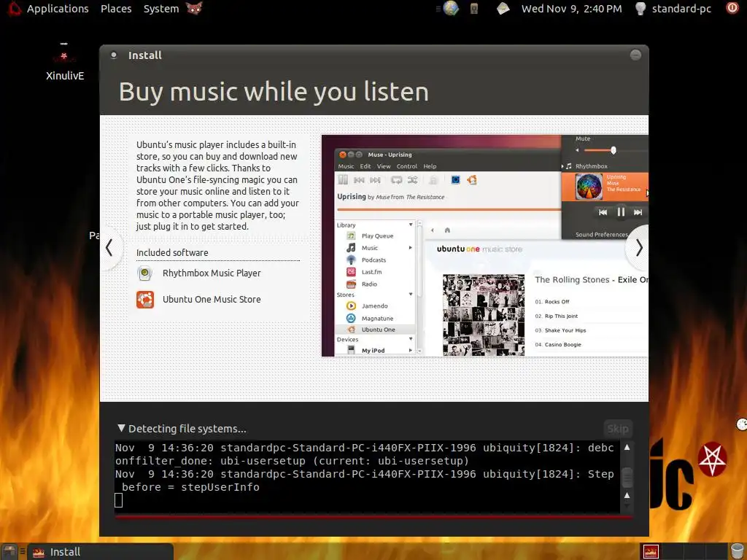Image resolution: width=747 pixels, height=560 pixels.
Task: Click the red installation progress bar
Action: [373, 516]
